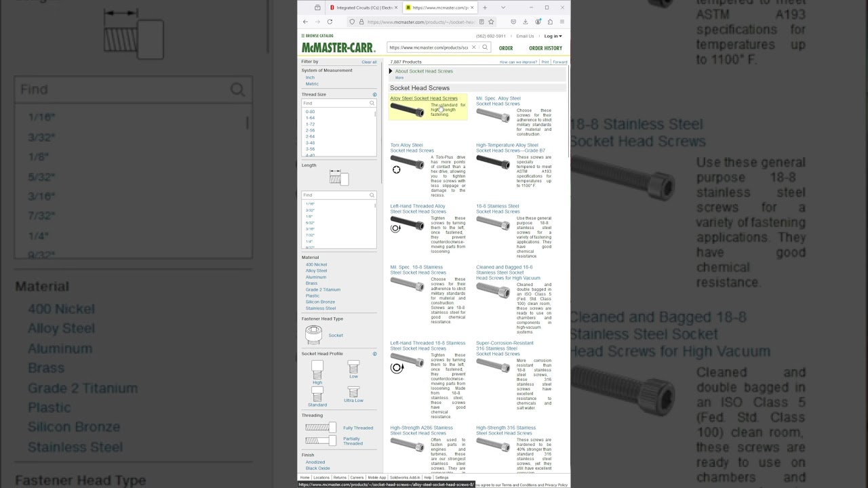The width and height of the screenshot is (868, 488).
Task: Open Firefox extensions menu
Action: 550,22
